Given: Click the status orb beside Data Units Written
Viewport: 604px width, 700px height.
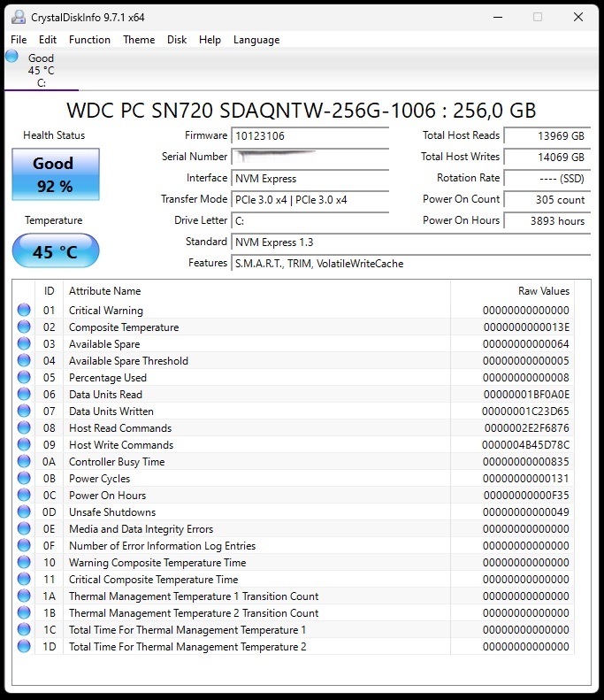Looking at the screenshot, I should click(24, 412).
